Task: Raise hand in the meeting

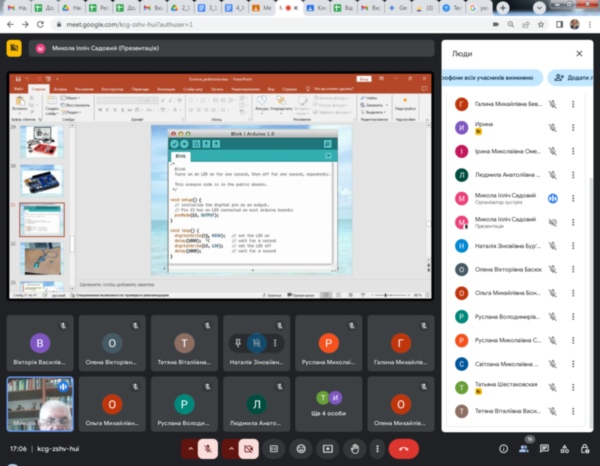Action: pyautogui.click(x=354, y=449)
